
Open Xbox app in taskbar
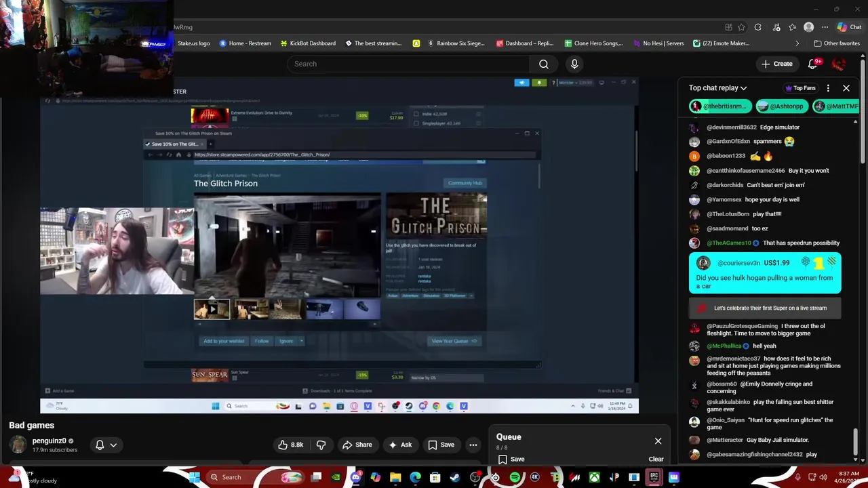coord(594,477)
